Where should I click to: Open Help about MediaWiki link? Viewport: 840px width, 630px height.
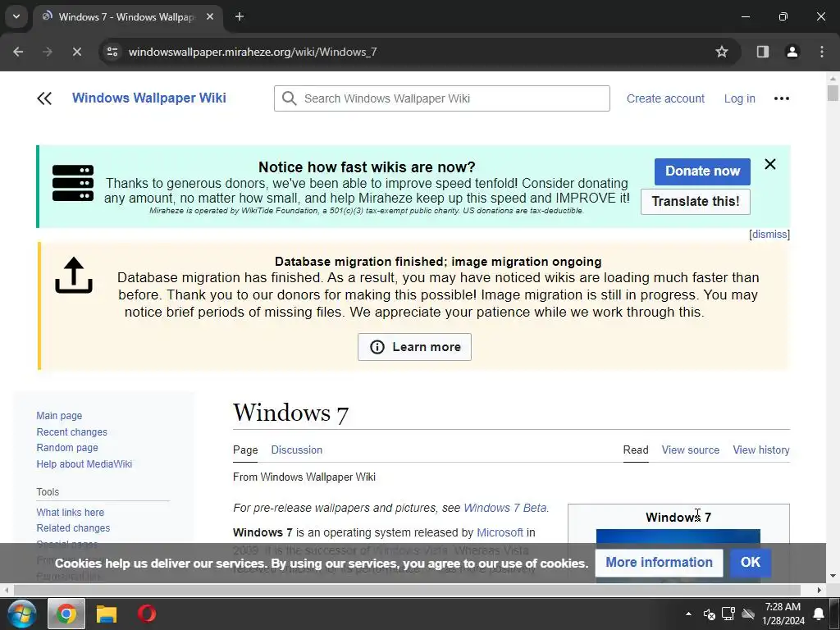pyautogui.click(x=84, y=464)
